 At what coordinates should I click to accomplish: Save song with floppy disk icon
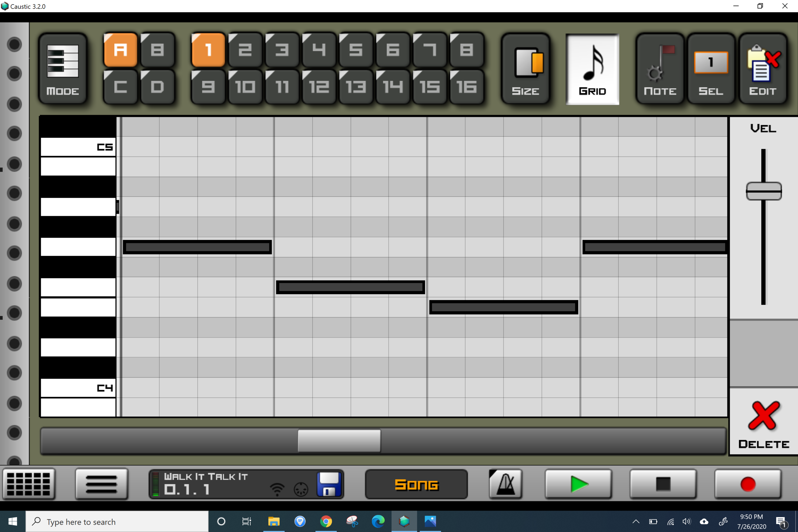point(328,484)
